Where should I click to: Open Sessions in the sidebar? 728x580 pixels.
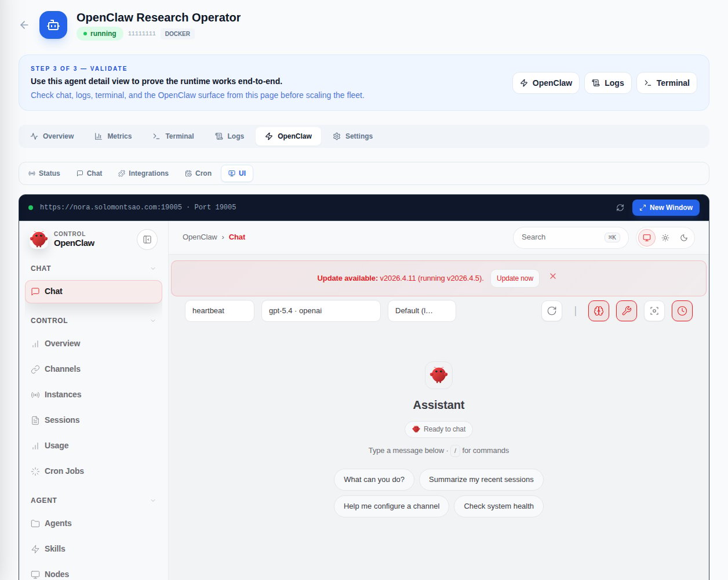point(93,420)
